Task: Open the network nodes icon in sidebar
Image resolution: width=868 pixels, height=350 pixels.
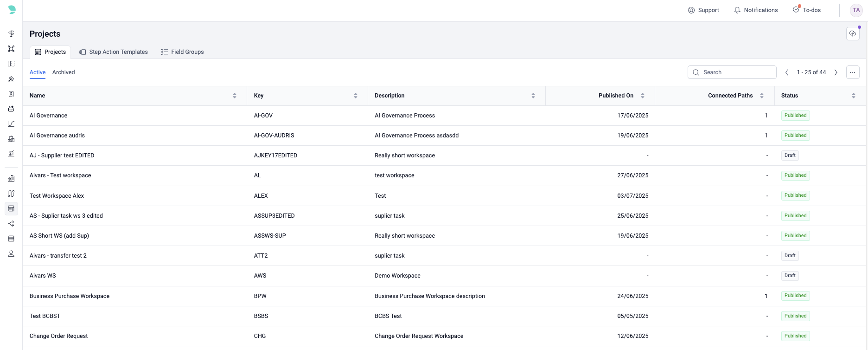Action: click(x=11, y=49)
